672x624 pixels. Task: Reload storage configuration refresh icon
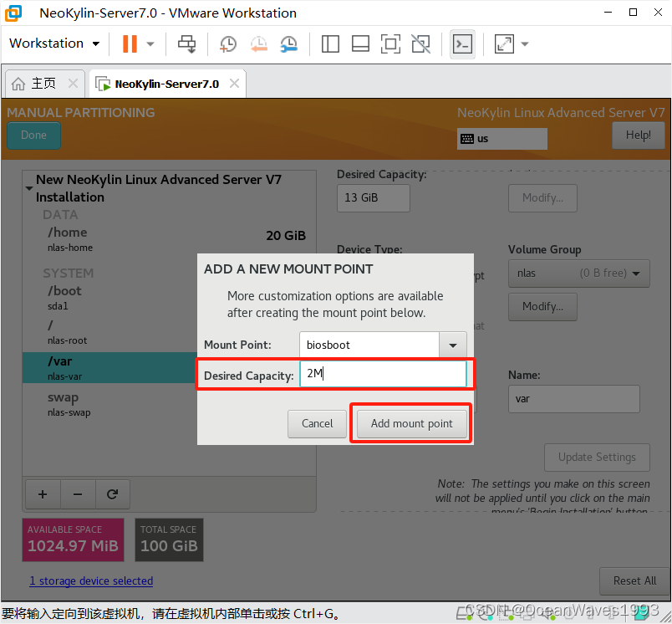pyautogui.click(x=113, y=494)
